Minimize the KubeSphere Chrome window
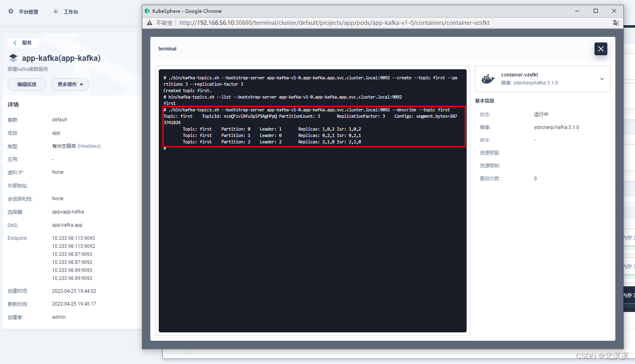The image size is (635, 364). coord(577,11)
